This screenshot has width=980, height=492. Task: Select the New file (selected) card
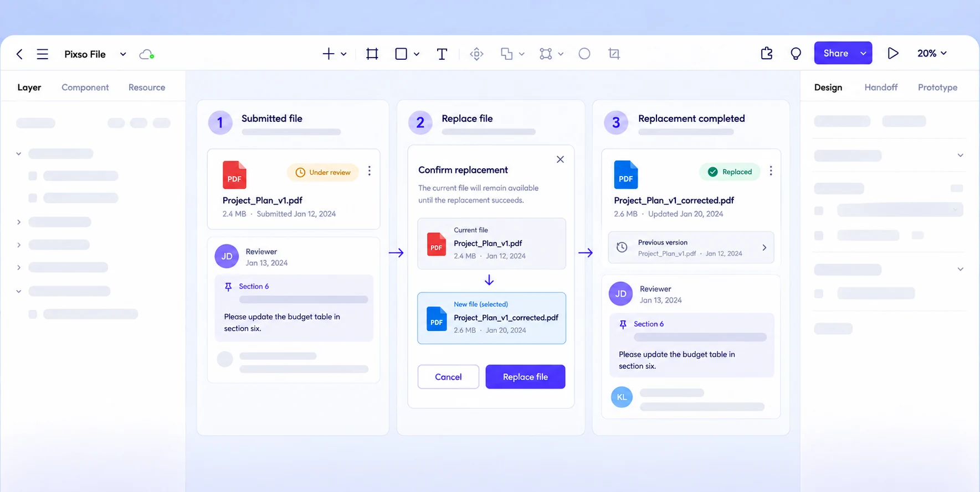point(491,318)
